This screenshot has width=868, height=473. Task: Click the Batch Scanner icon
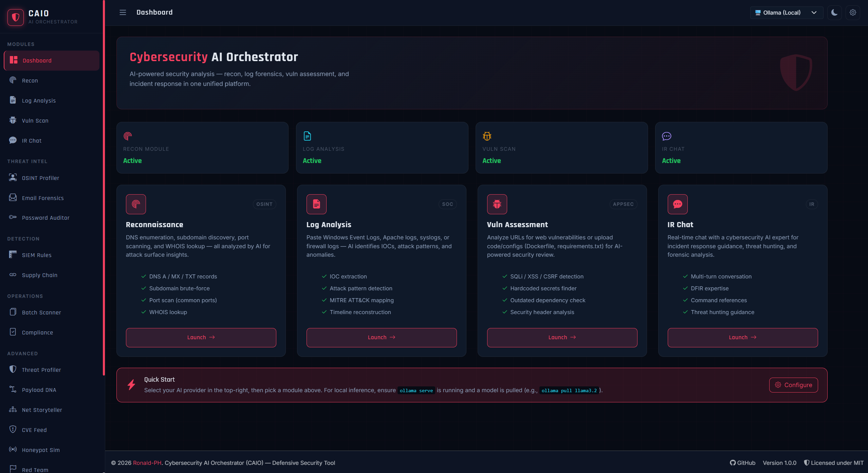coord(13,312)
